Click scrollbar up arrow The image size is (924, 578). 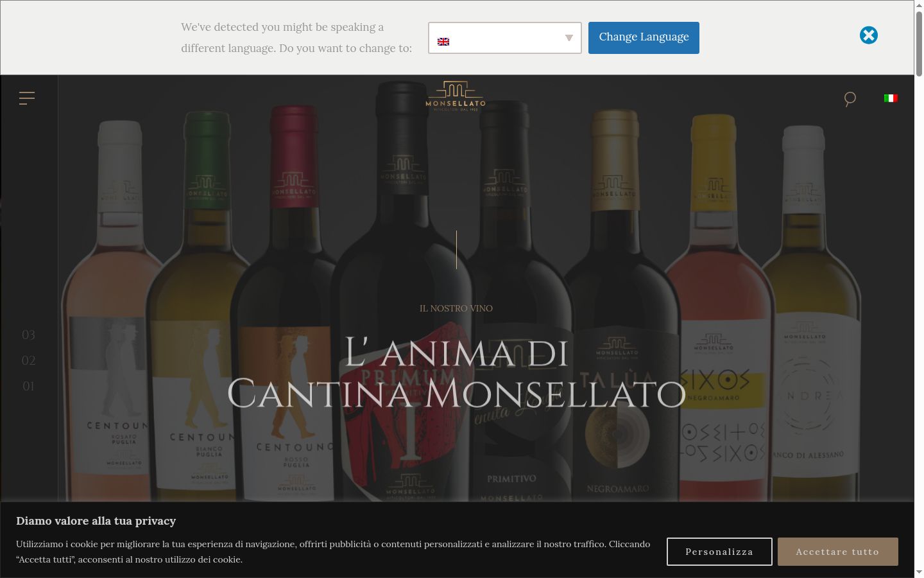[919, 5]
